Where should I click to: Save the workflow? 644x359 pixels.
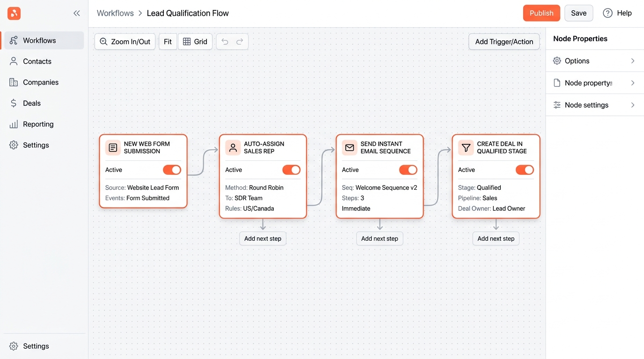pyautogui.click(x=578, y=13)
